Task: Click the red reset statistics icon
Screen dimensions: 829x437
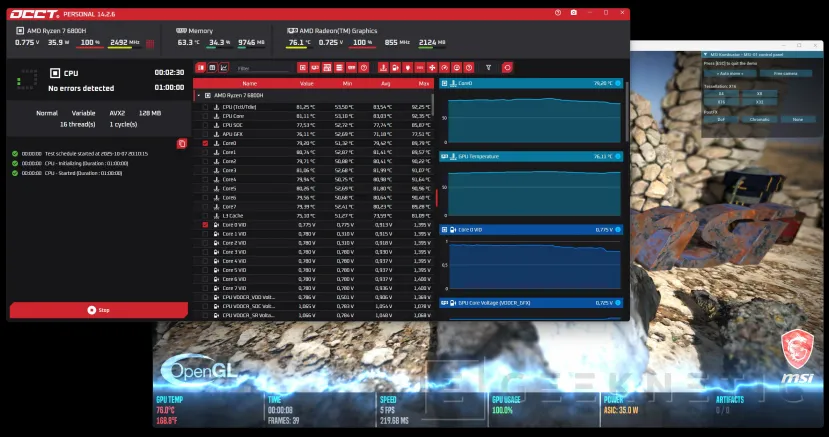Action: 507,68
